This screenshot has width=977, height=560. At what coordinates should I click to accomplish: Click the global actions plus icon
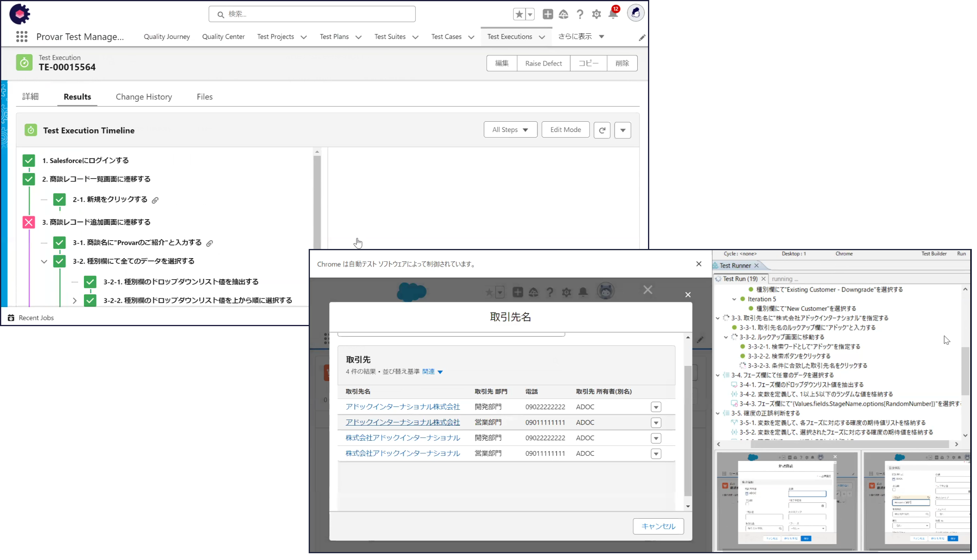548,14
